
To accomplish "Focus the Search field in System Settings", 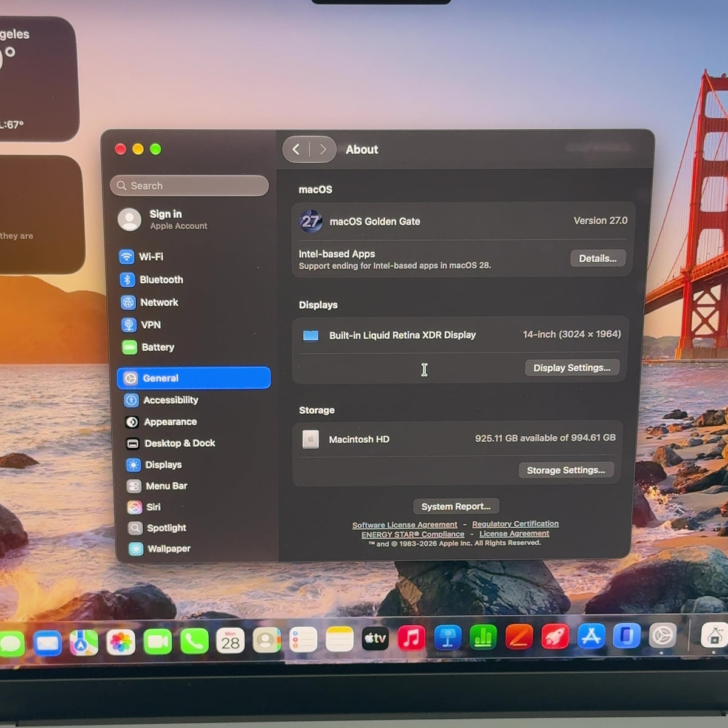I will (x=189, y=186).
